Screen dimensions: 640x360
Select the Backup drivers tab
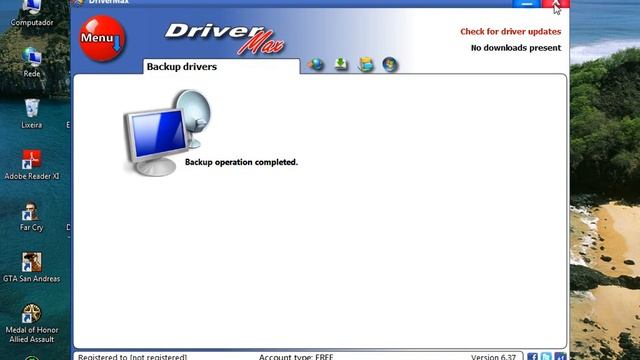221,67
